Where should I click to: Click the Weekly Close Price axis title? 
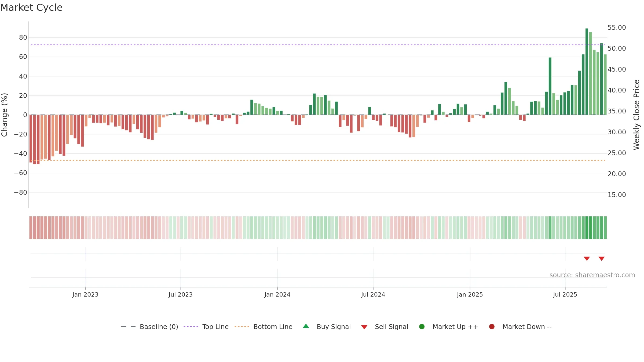pyautogui.click(x=636, y=115)
